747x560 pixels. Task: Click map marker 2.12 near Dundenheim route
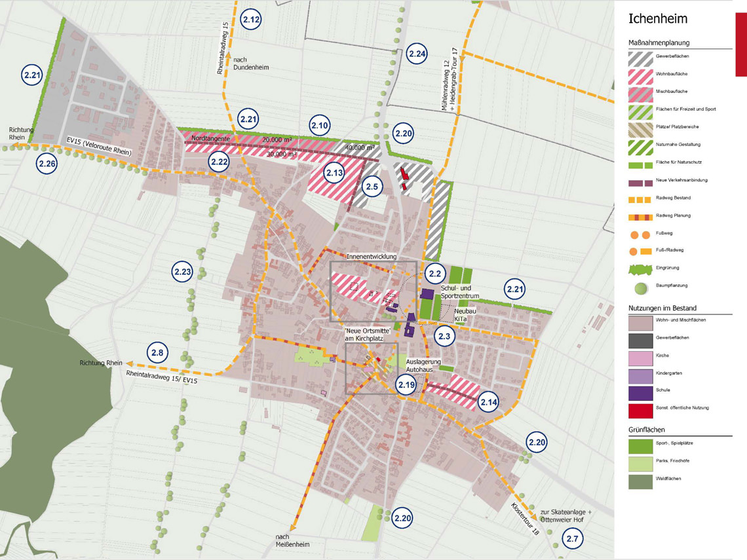click(251, 20)
